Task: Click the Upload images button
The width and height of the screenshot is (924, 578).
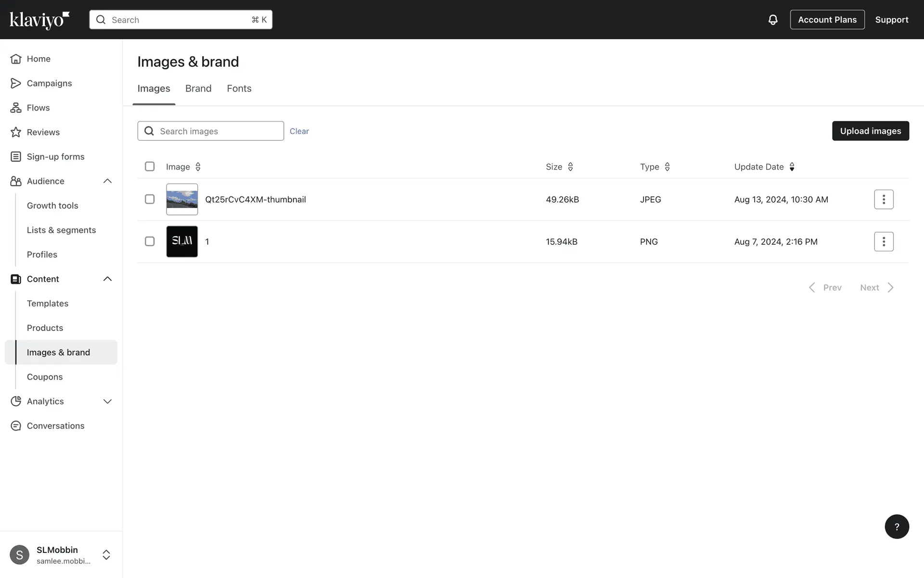Action: pos(870,131)
